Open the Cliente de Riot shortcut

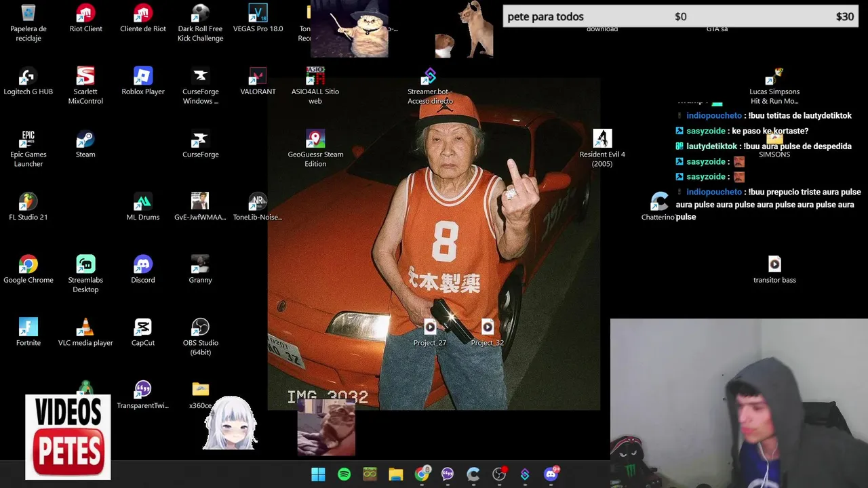pos(143,18)
